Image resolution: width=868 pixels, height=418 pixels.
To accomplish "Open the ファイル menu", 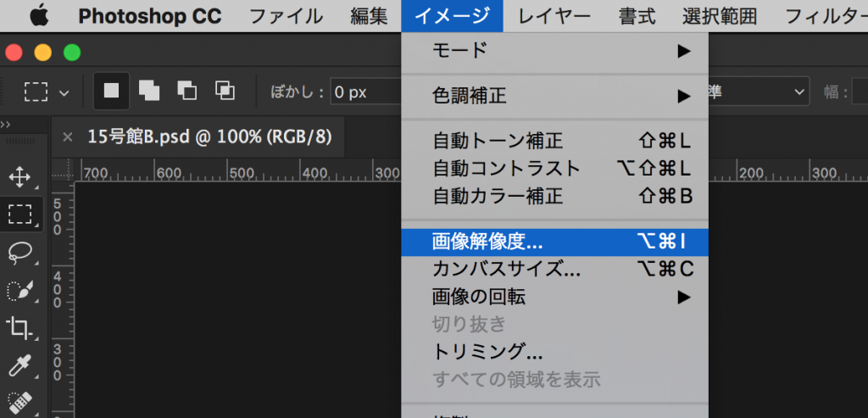I will click(286, 16).
